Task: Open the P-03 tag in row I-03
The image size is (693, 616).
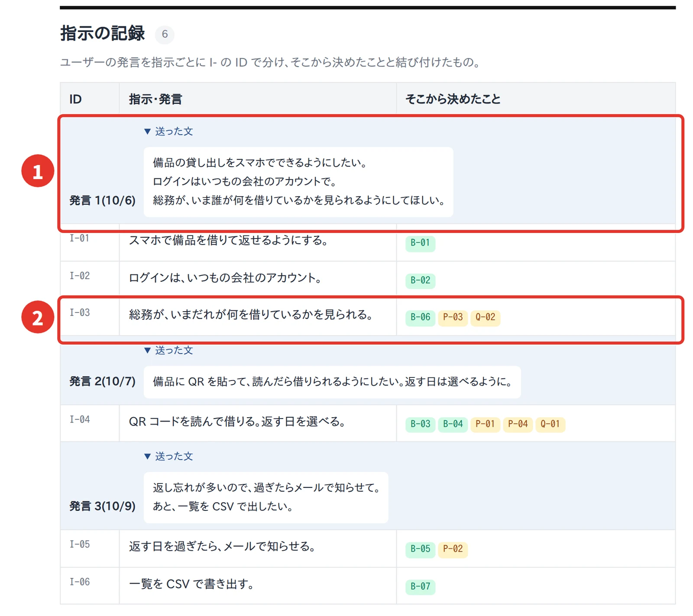Action: click(453, 317)
